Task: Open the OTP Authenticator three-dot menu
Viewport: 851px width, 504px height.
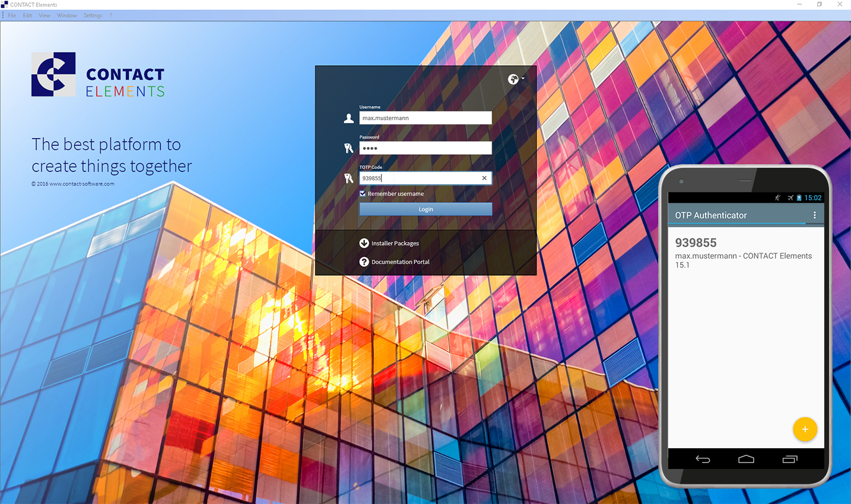Action: [x=814, y=215]
